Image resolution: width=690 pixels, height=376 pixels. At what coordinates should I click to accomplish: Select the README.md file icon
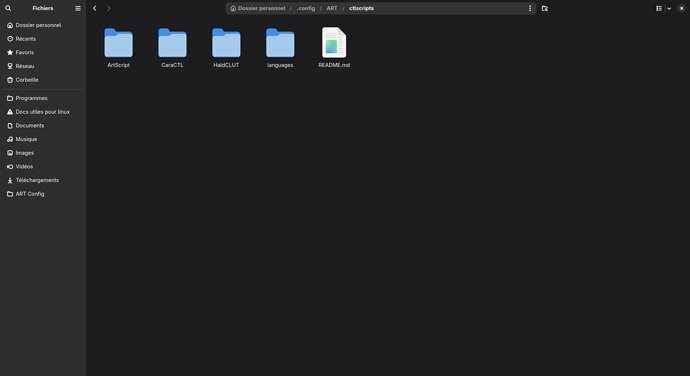click(334, 42)
